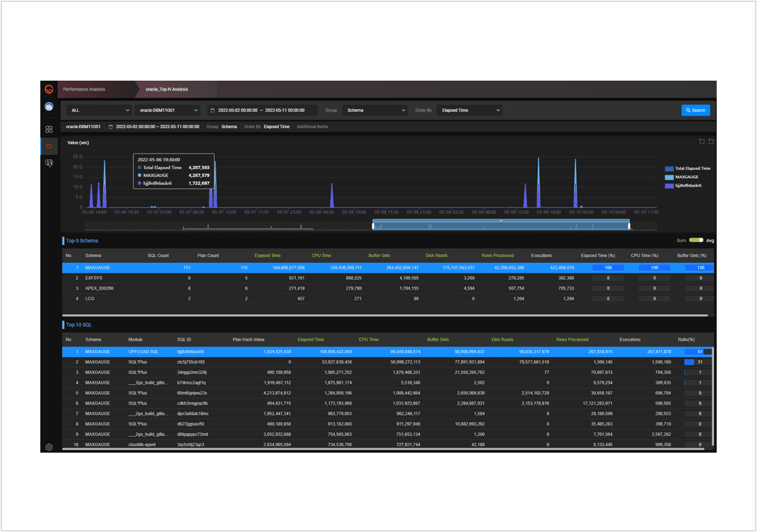Image resolution: width=757 pixels, height=532 pixels.
Task: Select the PostgreSQL elephant sidebar icon
Action: click(49, 163)
